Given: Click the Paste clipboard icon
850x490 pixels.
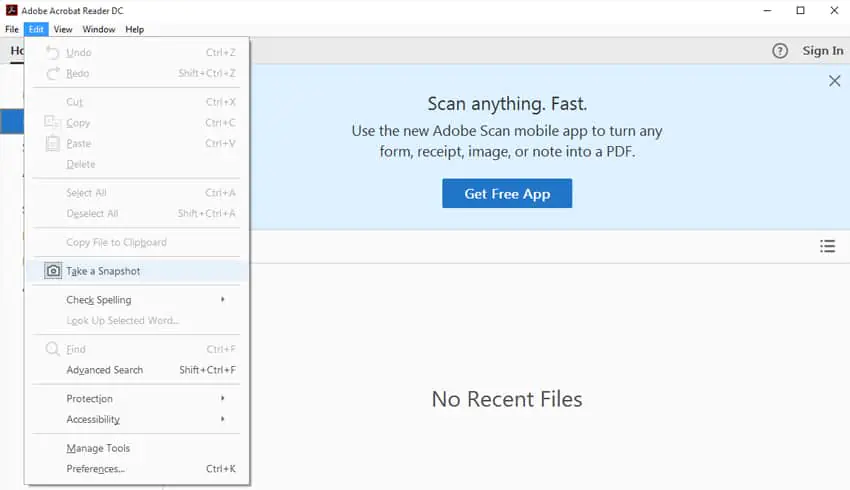Looking at the screenshot, I should click(53, 143).
